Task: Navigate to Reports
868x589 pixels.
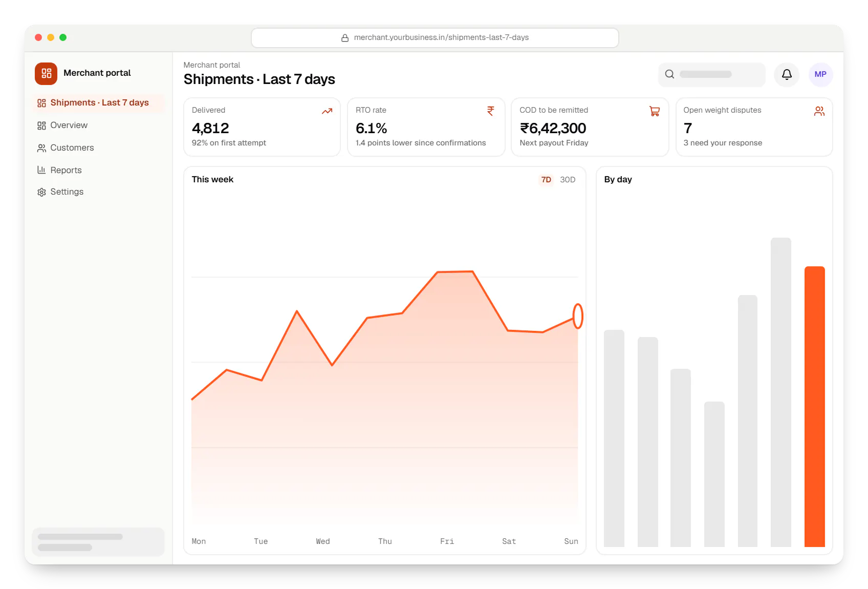Action: [x=98, y=170]
